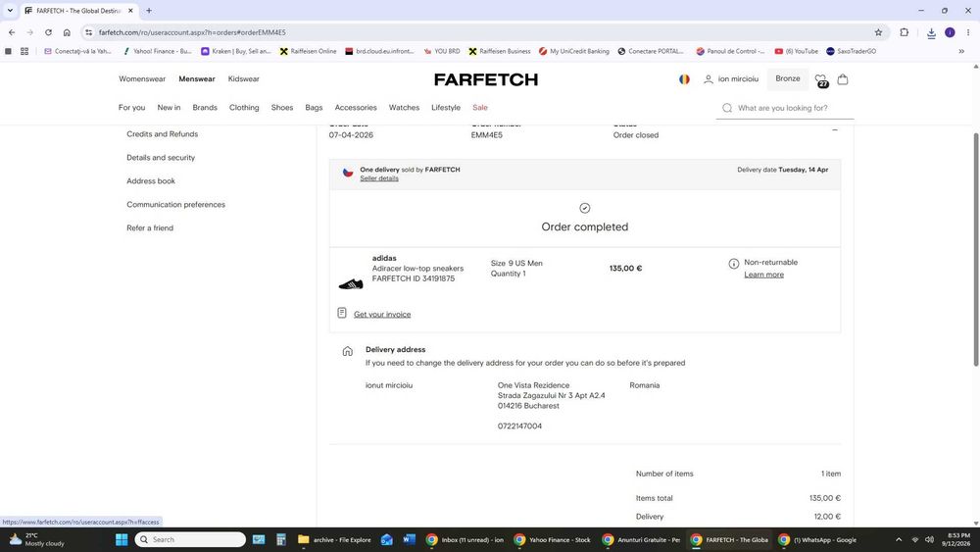Click the adidas sneaker thumbnail
This screenshot has width=980, height=552.
351,283
